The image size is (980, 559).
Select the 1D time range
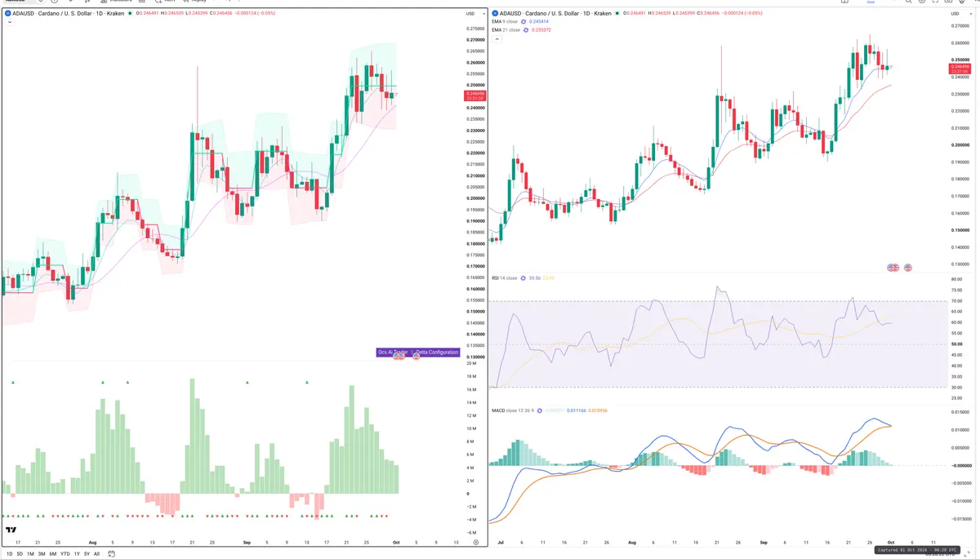tap(9, 553)
